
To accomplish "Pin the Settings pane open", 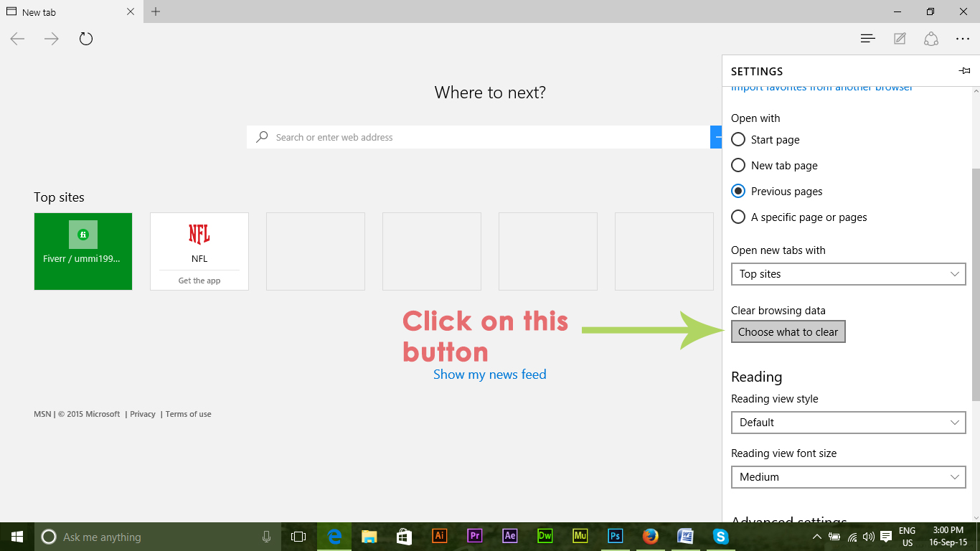I will point(964,71).
